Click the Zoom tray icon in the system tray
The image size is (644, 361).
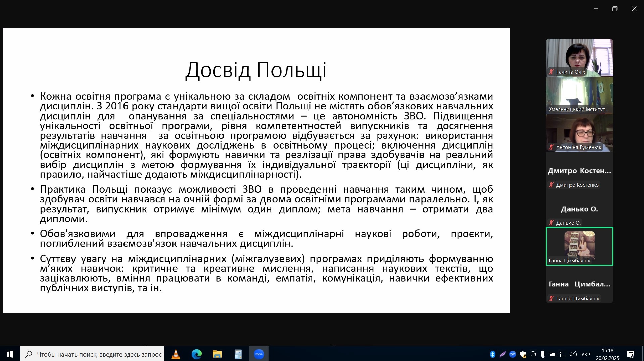coord(512,354)
